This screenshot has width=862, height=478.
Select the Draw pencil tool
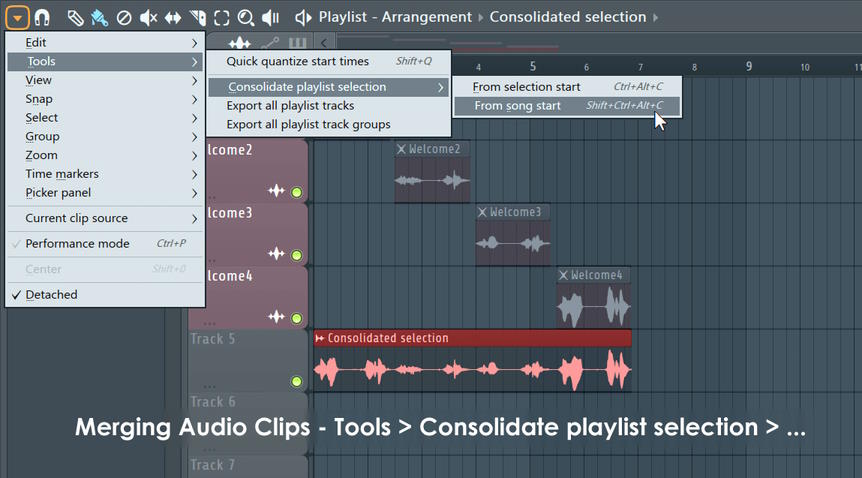[75, 17]
